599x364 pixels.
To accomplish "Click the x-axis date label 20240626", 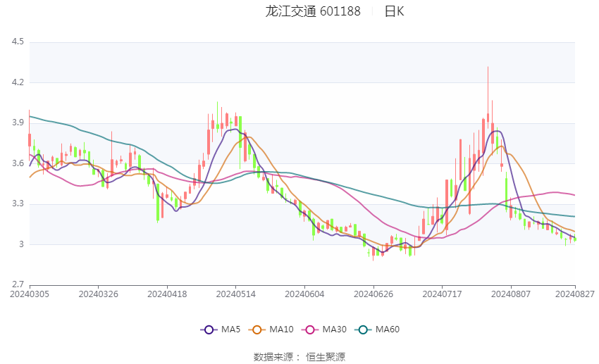I will point(373,294).
